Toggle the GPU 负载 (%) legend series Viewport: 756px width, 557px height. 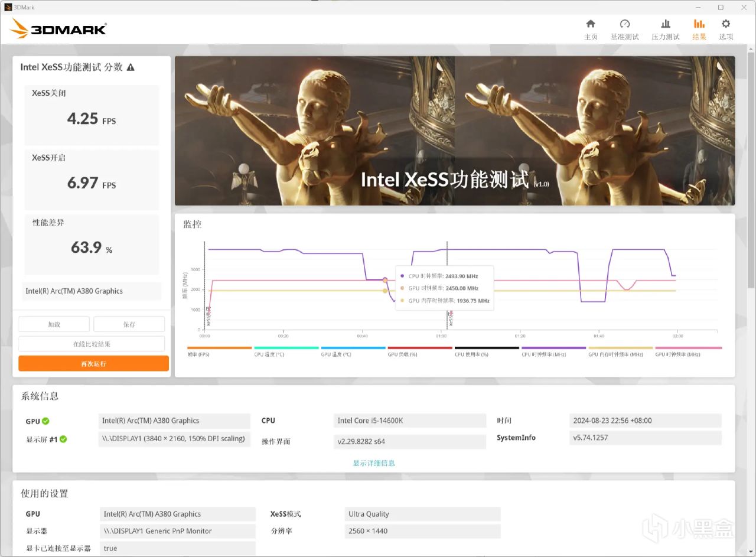pos(419,351)
